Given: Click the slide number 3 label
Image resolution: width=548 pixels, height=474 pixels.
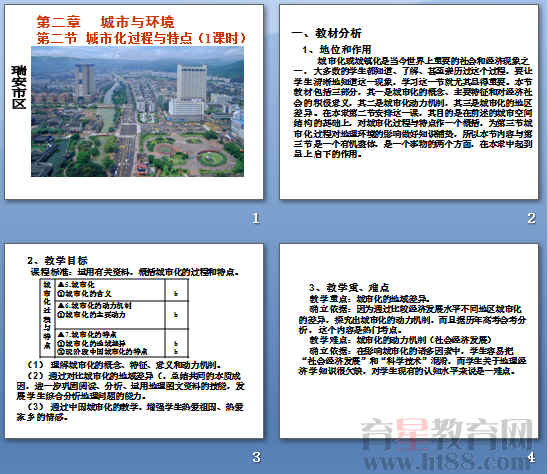Looking at the screenshot, I should pyautogui.click(x=256, y=457).
